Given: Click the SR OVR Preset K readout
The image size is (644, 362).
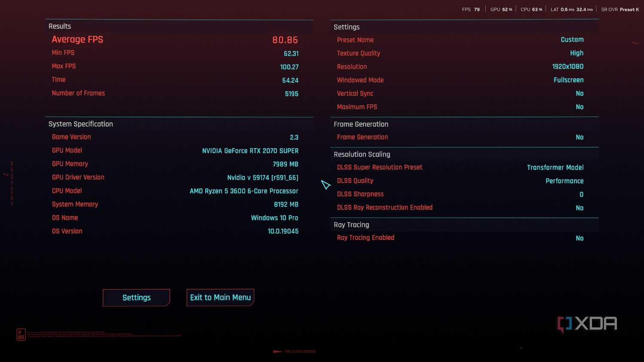Looking at the screenshot, I should point(620,9).
